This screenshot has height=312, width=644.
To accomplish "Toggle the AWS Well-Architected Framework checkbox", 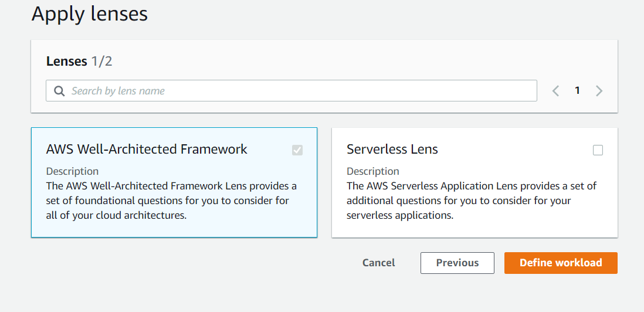I will click(x=297, y=150).
